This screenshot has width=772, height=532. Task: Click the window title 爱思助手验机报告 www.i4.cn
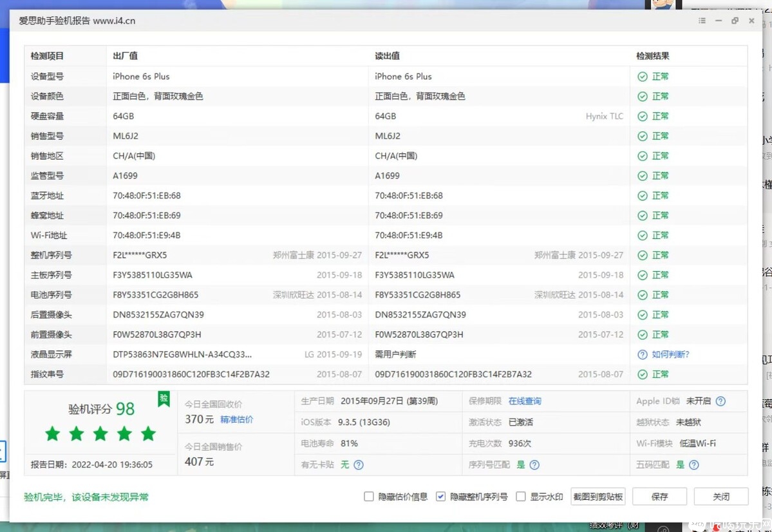77,21
